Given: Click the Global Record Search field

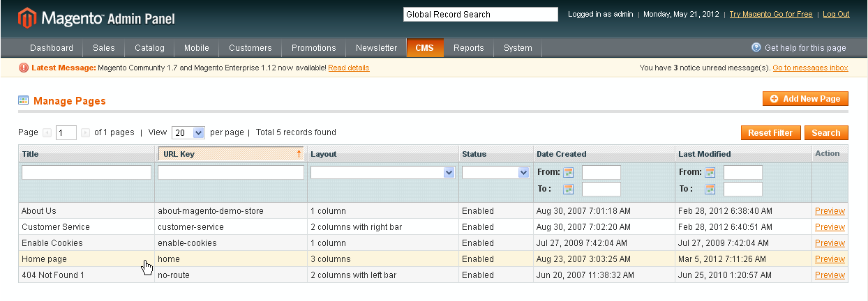Looking at the screenshot, I should click(x=481, y=14).
